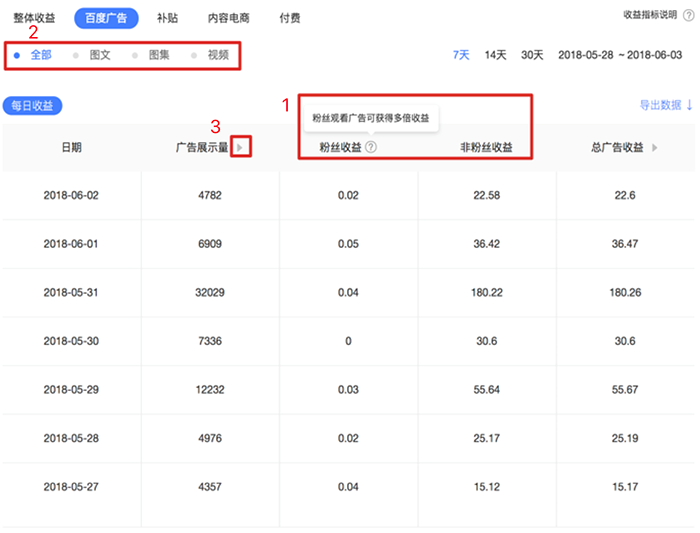700x533 pixels.
Task: Click the question mark next to 粉丝收益
Action: tap(371, 147)
